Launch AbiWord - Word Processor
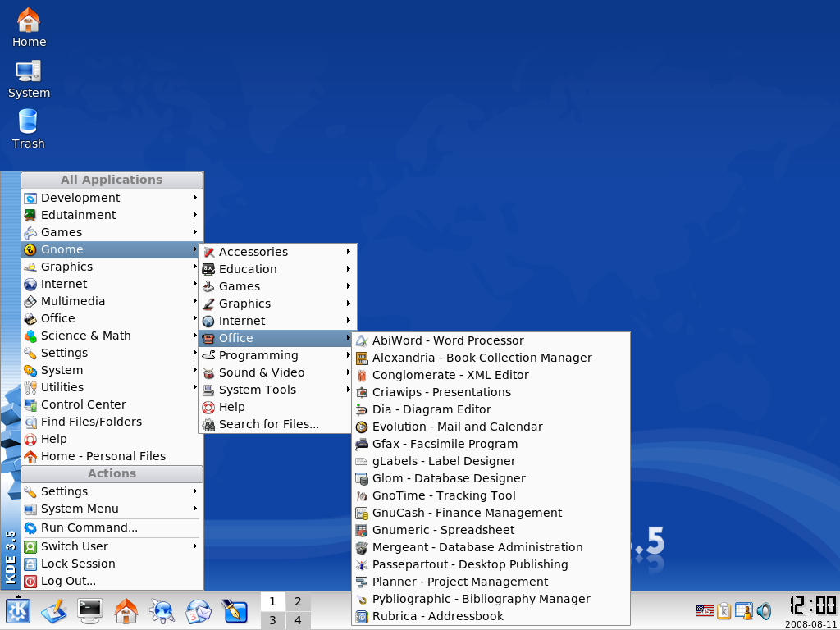 [x=448, y=340]
